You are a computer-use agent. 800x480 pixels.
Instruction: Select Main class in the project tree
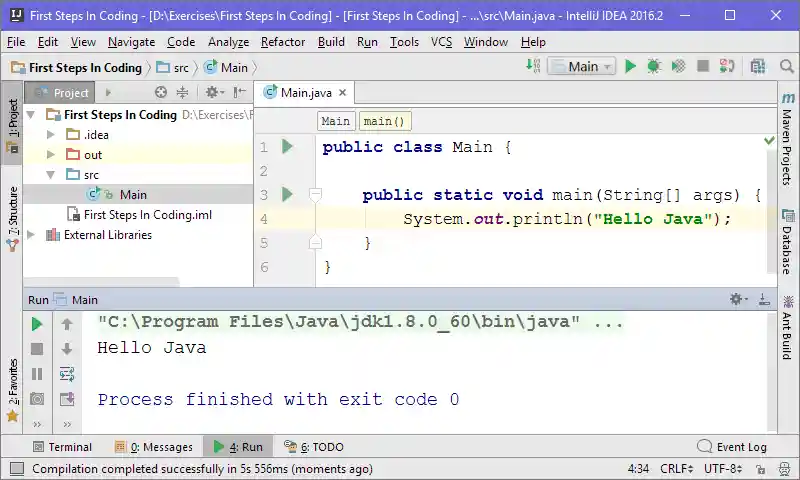tap(132, 195)
